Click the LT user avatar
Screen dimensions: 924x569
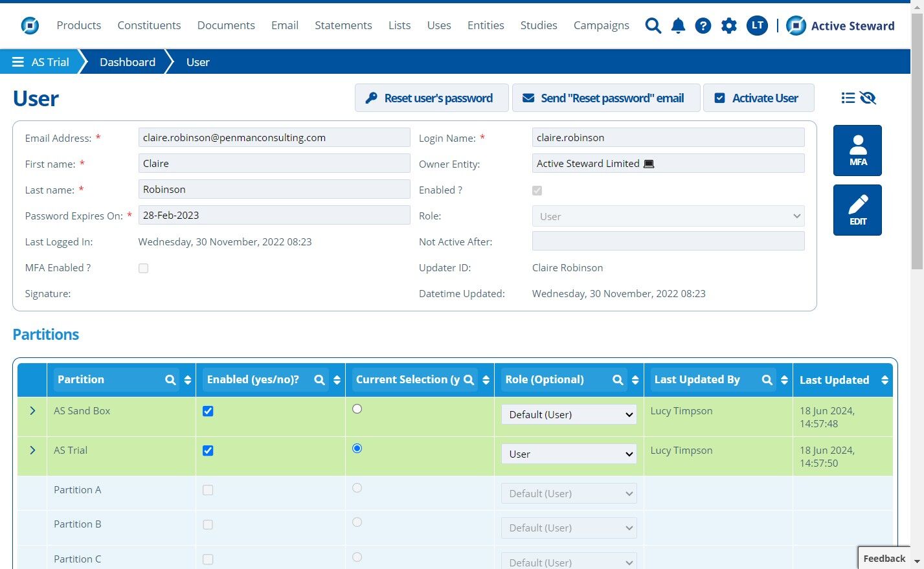[756, 26]
